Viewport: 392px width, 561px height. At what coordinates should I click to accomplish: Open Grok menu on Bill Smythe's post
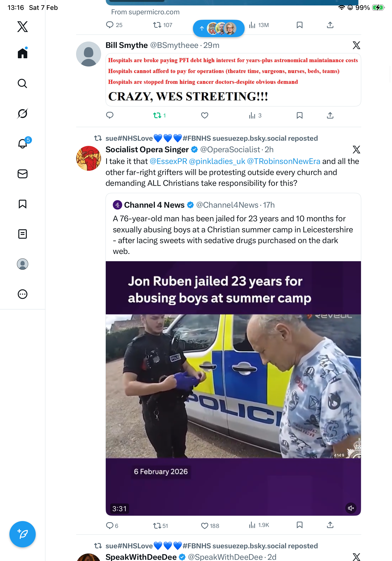click(356, 45)
